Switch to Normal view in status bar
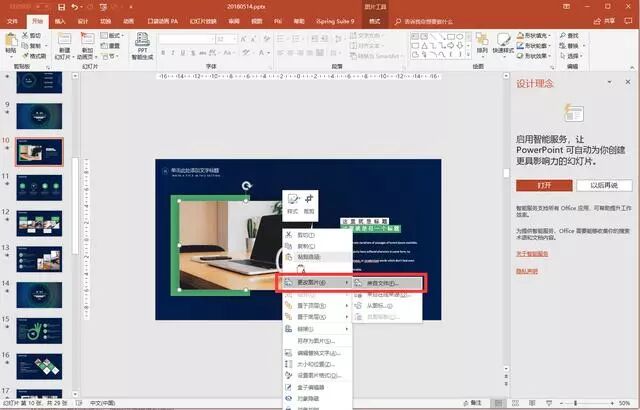This screenshot has height=410, width=640. pos(498,403)
